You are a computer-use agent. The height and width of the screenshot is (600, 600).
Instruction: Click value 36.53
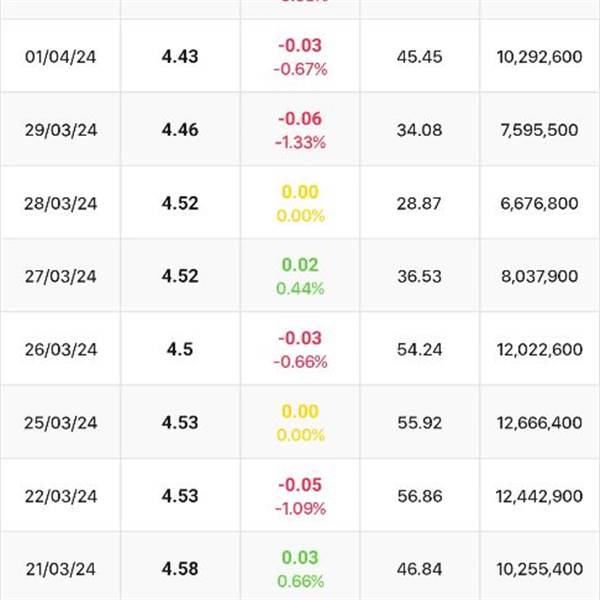(x=419, y=276)
